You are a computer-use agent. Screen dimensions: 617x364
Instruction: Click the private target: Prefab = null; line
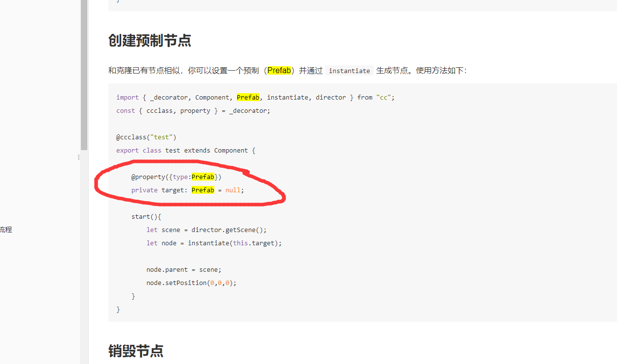pyautogui.click(x=187, y=190)
